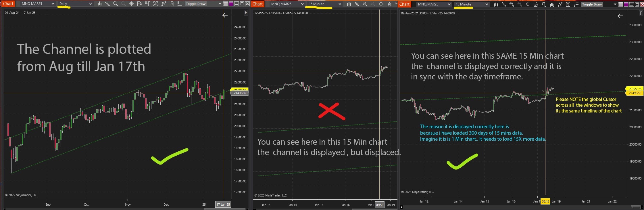
Task: Select the Chart tab of the Daily window
Action: pyautogui.click(x=8, y=4)
